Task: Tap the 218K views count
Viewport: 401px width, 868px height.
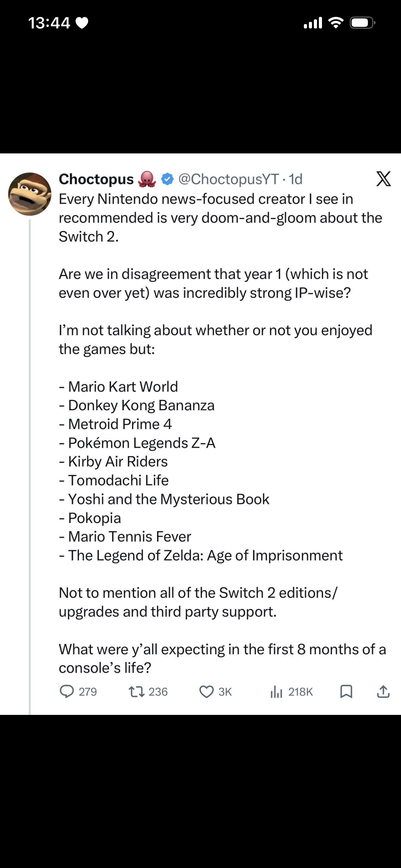Action: click(x=300, y=692)
